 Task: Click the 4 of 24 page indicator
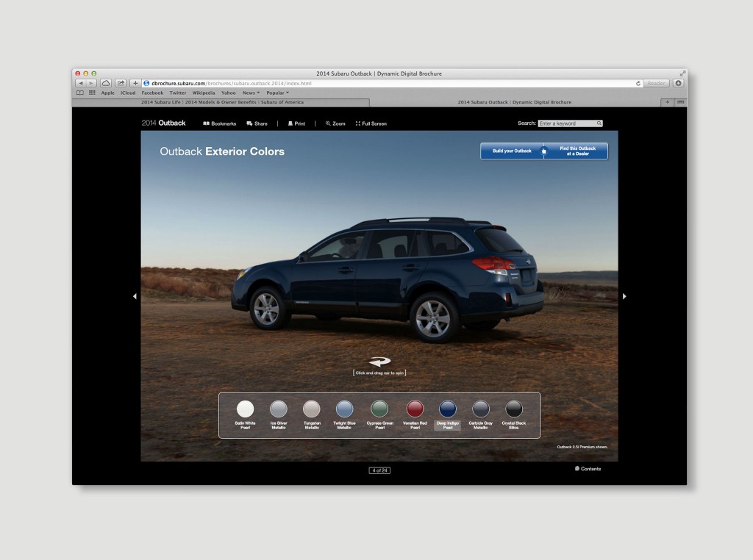[379, 471]
